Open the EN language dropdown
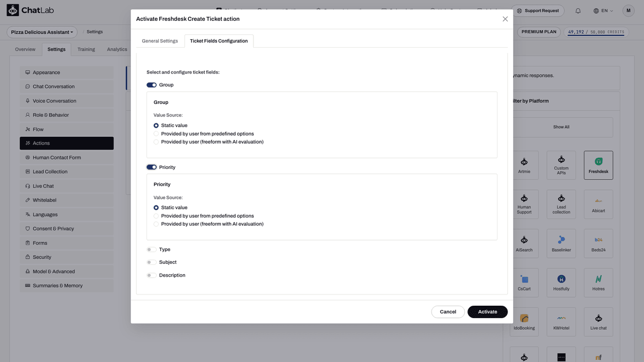The width and height of the screenshot is (644, 362). (x=603, y=11)
